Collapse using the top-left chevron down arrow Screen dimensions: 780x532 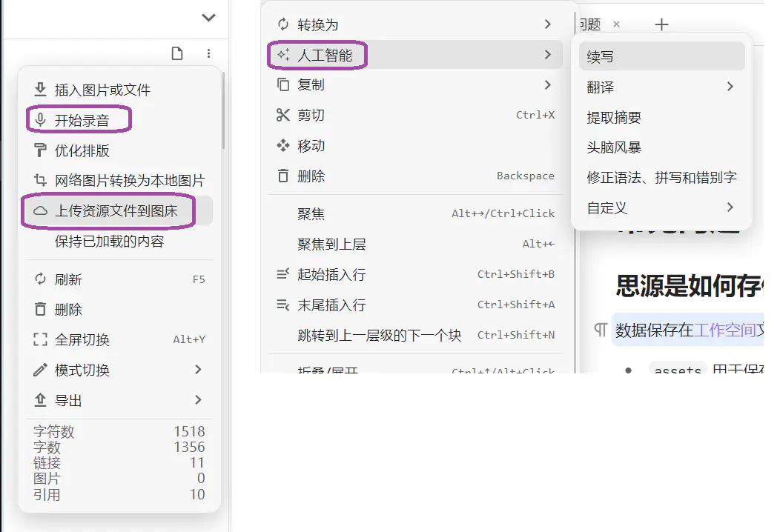pyautogui.click(x=208, y=18)
